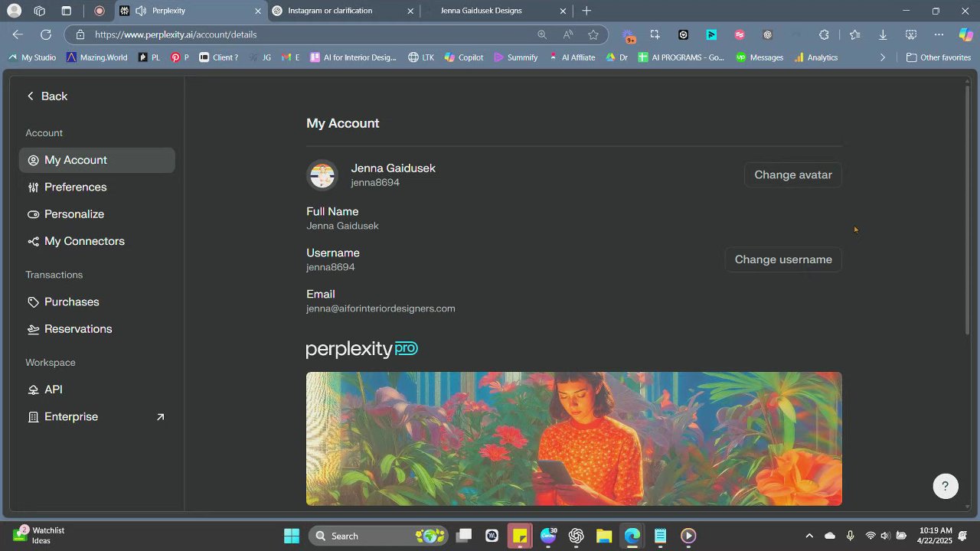Open browser profile icon

point(14,11)
